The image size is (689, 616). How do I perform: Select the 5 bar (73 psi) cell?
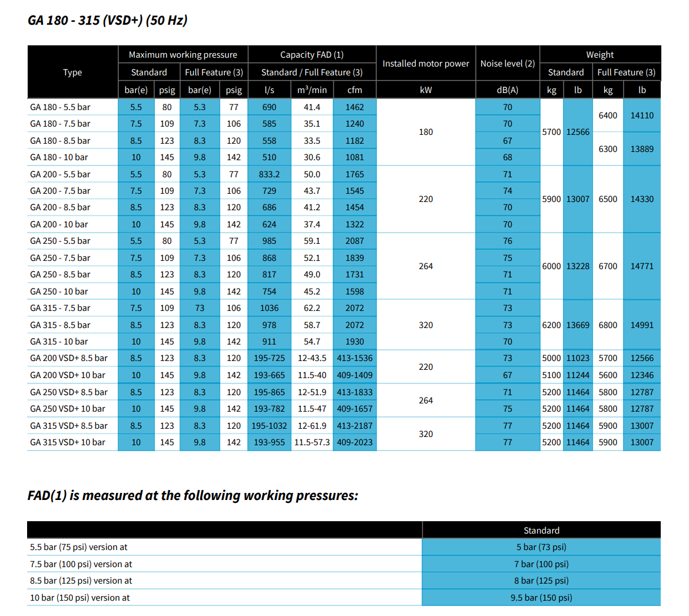(x=541, y=547)
